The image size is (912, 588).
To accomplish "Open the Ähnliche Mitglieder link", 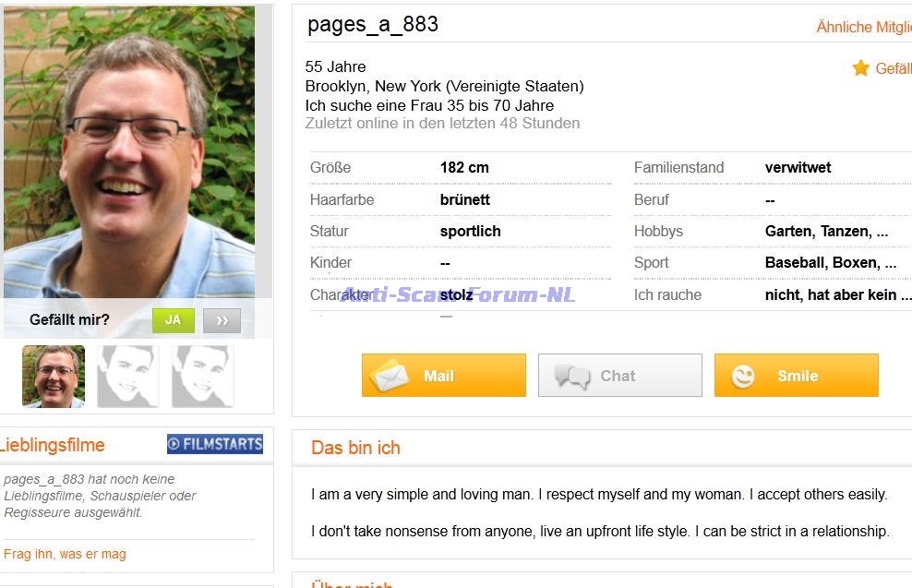I will pos(864,27).
